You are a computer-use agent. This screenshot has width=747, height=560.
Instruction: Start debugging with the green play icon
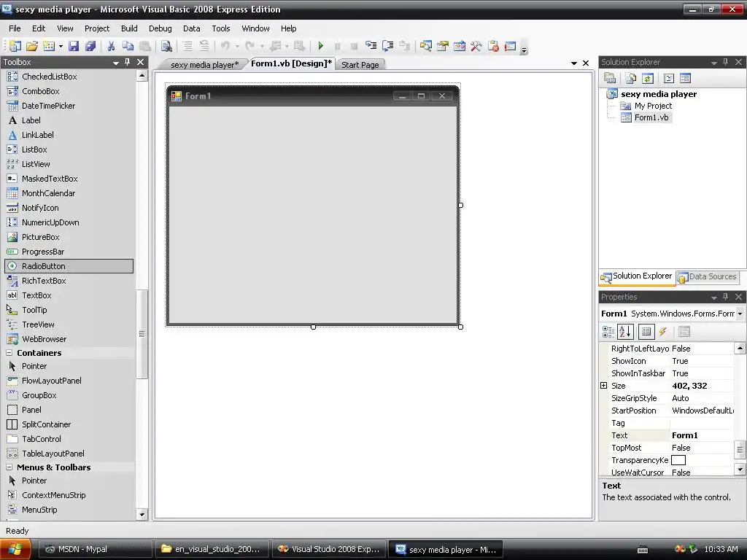(321, 46)
